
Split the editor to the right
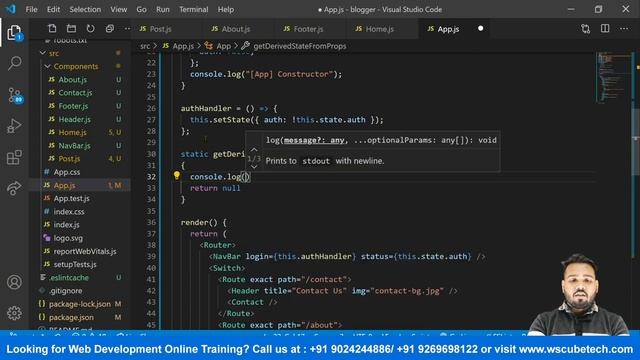[x=605, y=29]
